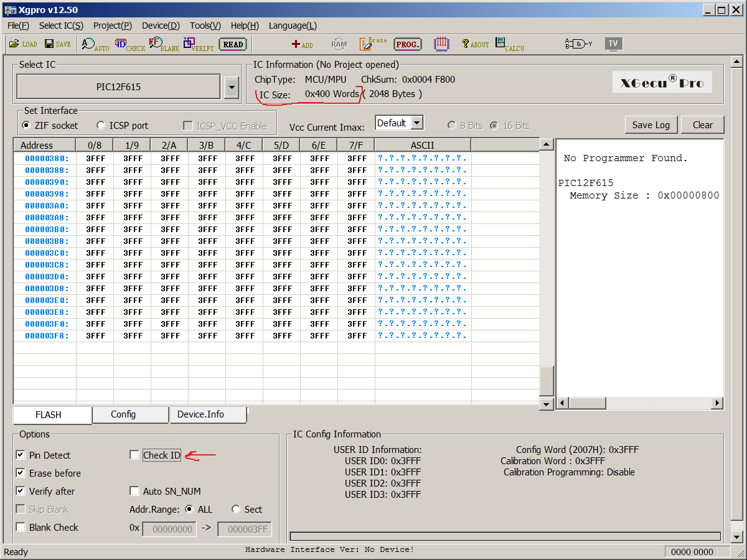747x560 pixels.
Task: Select the ICSP port radio button
Action: (x=101, y=126)
